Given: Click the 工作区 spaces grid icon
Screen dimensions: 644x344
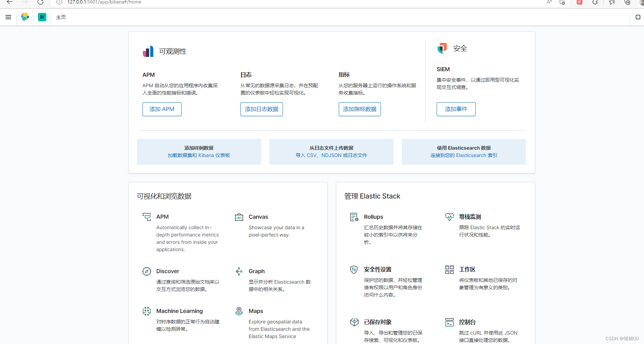Looking at the screenshot, I should coord(450,270).
